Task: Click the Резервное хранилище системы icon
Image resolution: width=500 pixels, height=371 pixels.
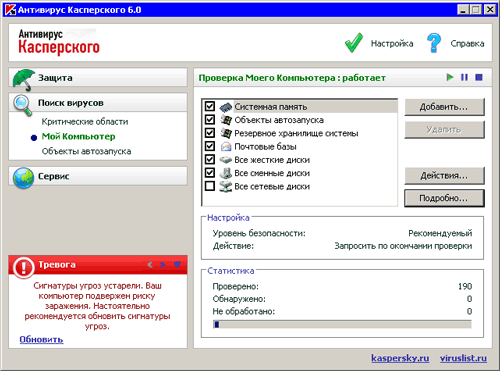Action: tap(226, 133)
